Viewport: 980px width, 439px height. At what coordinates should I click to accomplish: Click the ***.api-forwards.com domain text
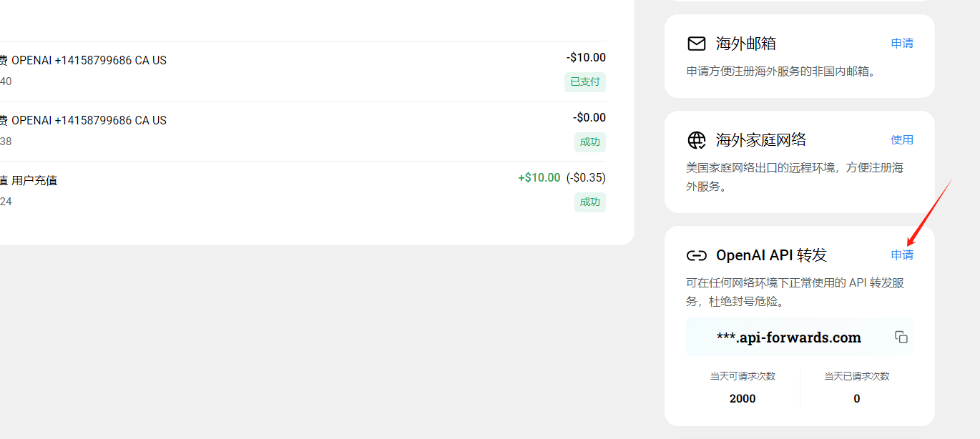pos(788,337)
